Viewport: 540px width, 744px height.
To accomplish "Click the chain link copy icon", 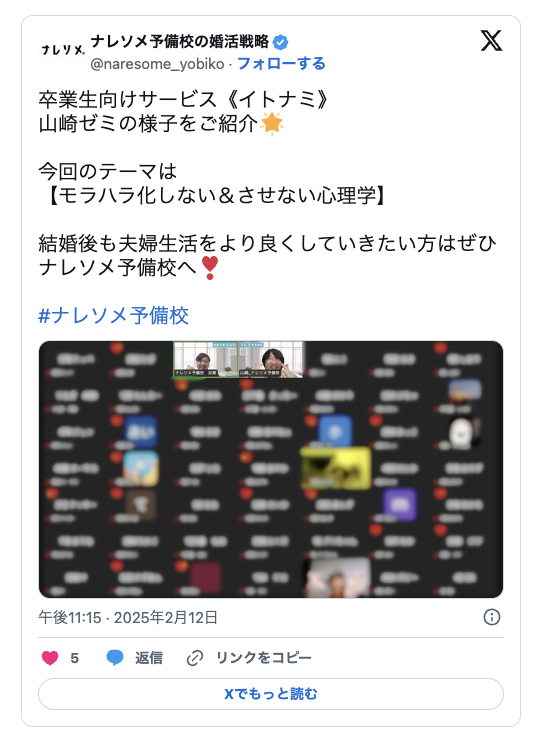I will tap(195, 658).
